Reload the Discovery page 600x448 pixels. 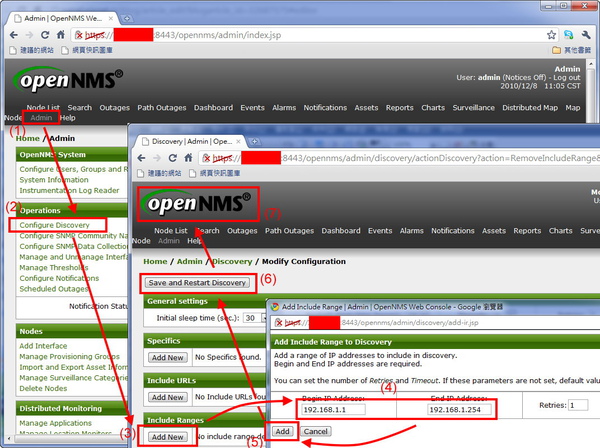click(x=173, y=158)
